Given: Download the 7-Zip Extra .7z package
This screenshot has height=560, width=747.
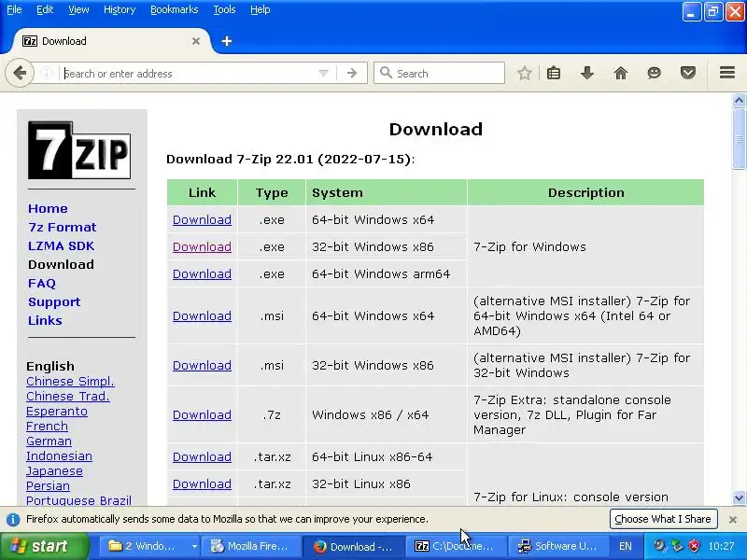Looking at the screenshot, I should point(202,415).
